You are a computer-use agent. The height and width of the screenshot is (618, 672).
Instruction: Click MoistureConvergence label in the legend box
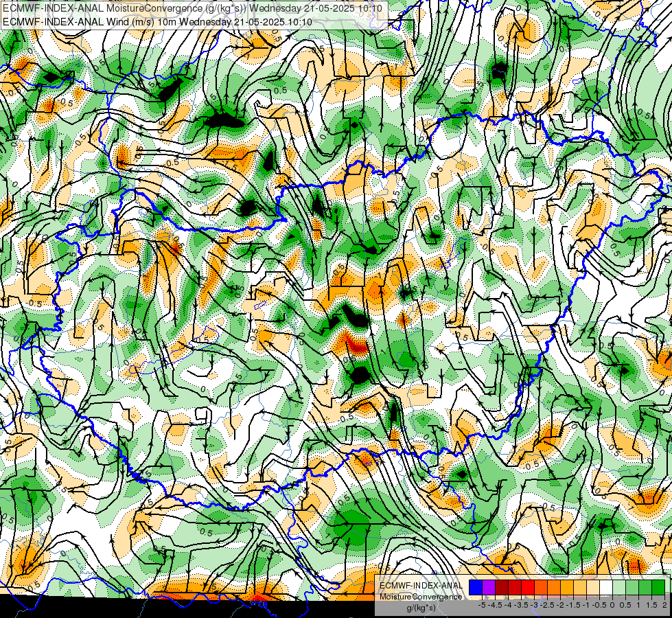[421, 597]
